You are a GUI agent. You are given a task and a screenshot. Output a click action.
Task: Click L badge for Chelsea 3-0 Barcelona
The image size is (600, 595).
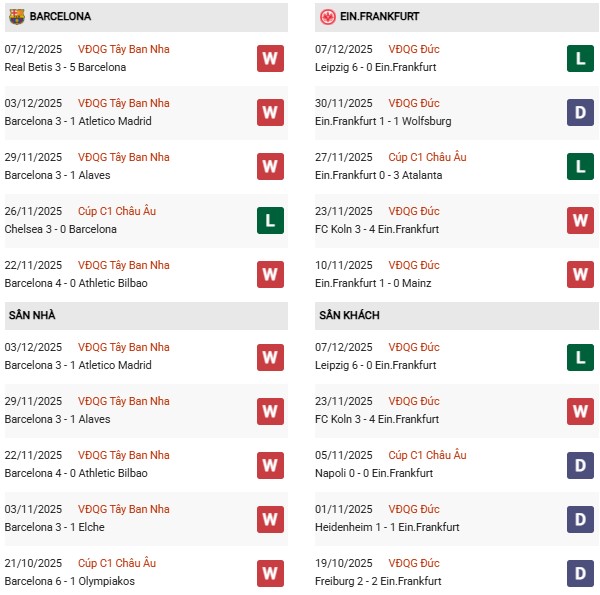point(270,221)
